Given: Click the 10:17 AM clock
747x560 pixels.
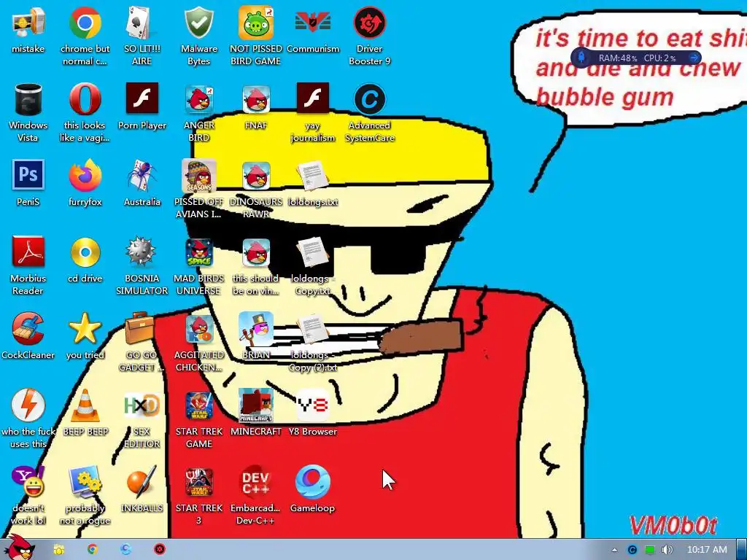Looking at the screenshot, I should pos(706,550).
